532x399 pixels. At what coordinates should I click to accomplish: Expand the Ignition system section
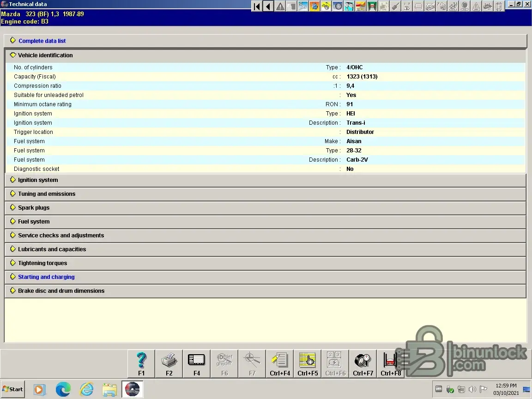tap(266, 180)
